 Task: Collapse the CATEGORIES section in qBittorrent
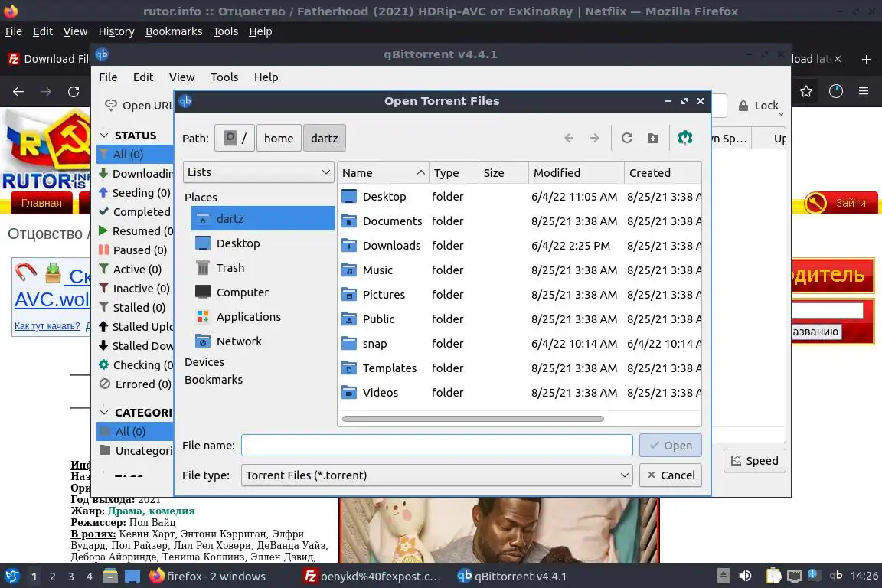pyautogui.click(x=103, y=413)
